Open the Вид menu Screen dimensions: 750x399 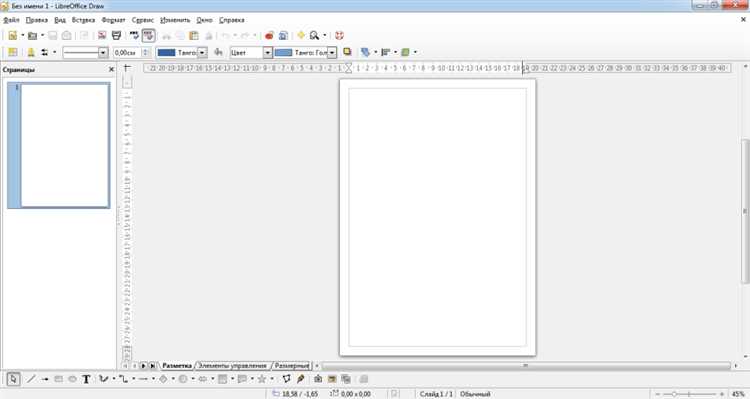pos(60,20)
